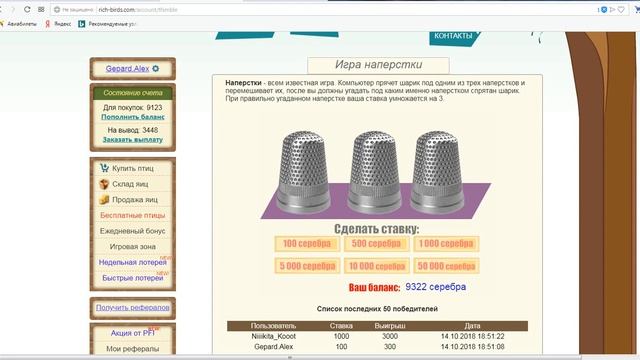Viewport: 640px width, 360px height.
Task: Click winner name Niiiikita_Kooot
Action: click(273, 336)
